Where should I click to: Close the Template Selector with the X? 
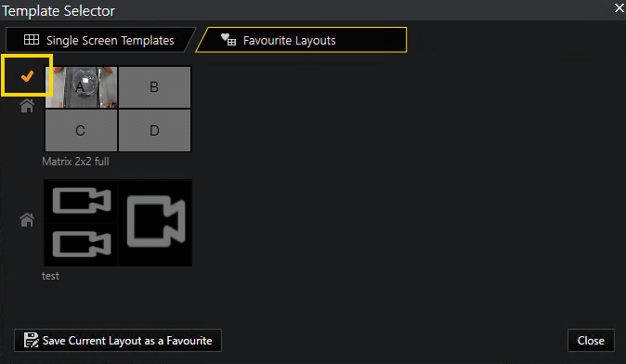click(x=619, y=7)
